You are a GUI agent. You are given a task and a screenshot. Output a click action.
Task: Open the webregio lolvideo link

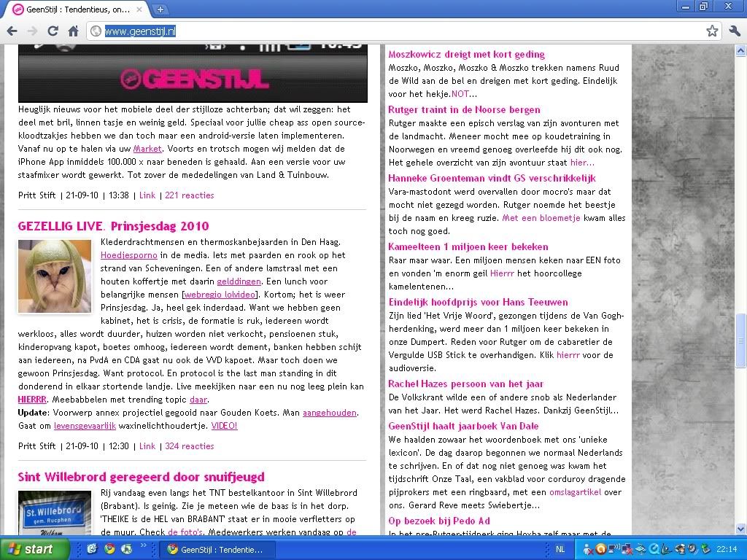coord(220,295)
